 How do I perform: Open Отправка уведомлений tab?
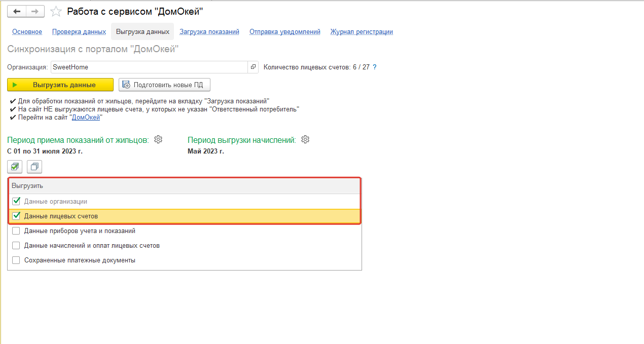click(285, 31)
